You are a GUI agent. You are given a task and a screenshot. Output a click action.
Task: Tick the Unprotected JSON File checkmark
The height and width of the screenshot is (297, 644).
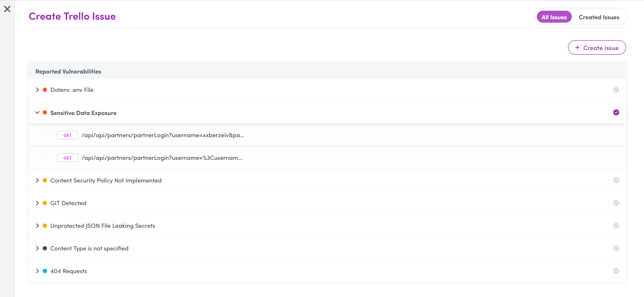616,226
